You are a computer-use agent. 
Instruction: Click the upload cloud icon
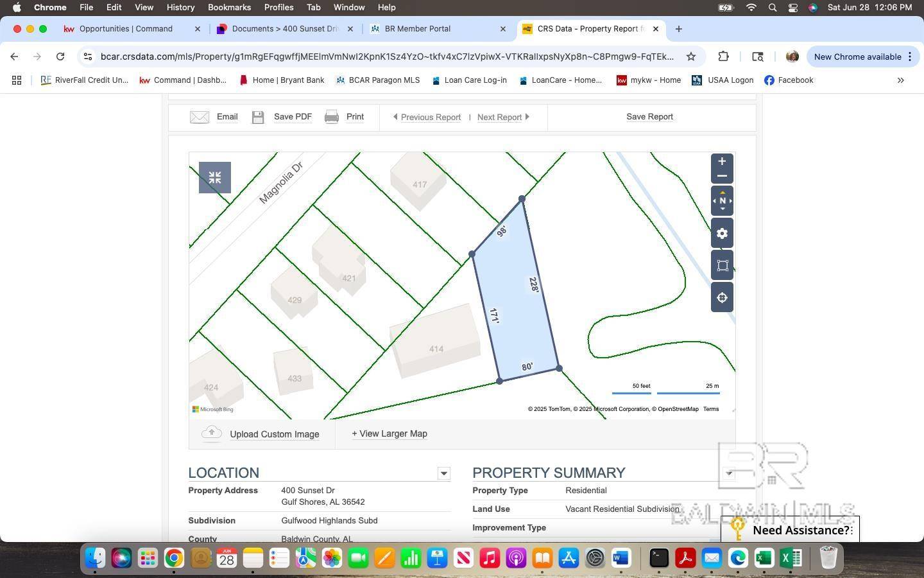click(211, 433)
